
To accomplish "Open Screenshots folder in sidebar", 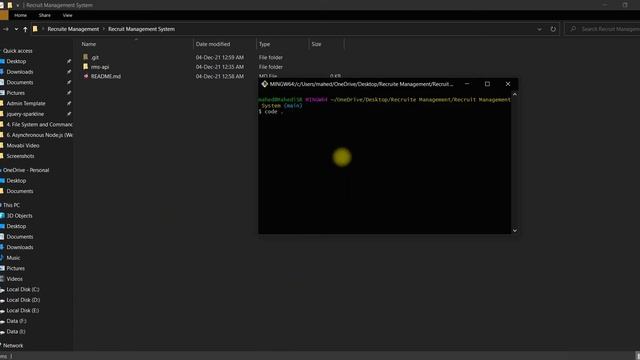I will (x=20, y=156).
